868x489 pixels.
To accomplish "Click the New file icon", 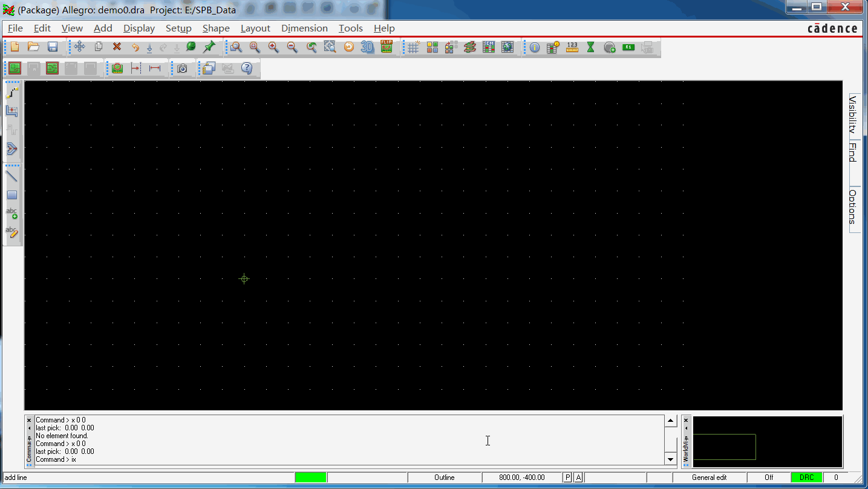I will tap(15, 47).
